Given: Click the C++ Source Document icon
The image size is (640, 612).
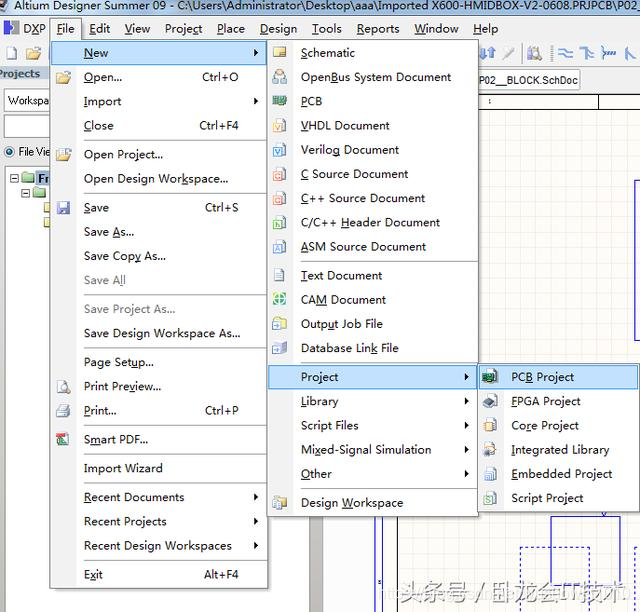Looking at the screenshot, I should [280, 198].
